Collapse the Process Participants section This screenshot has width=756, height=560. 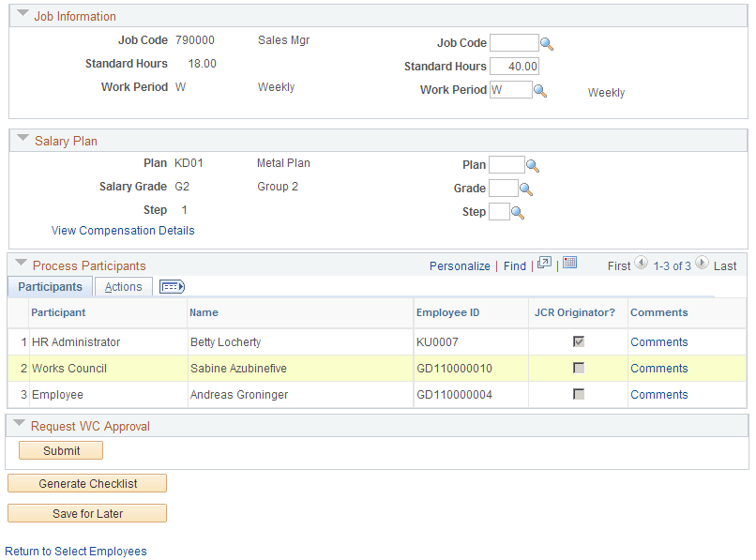pos(21,264)
